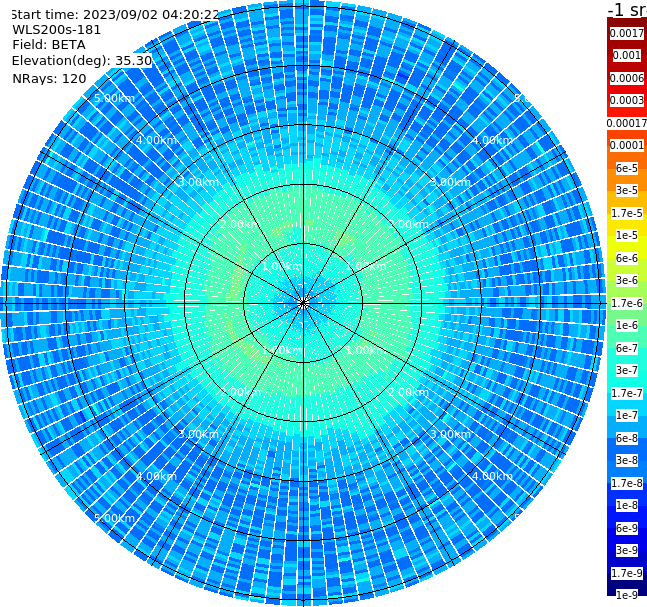647x607 pixels.
Task: Select the 1e-6 colorbar tick label
Action: [627, 325]
